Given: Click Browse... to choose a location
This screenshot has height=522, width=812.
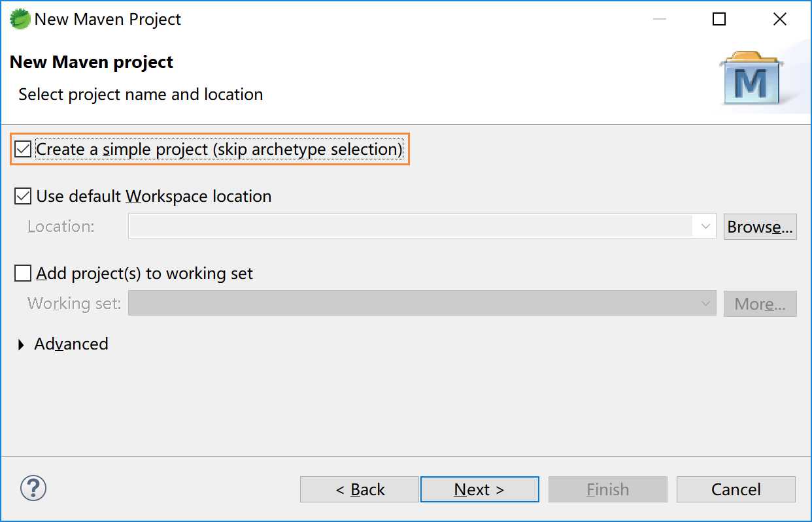Looking at the screenshot, I should (760, 227).
